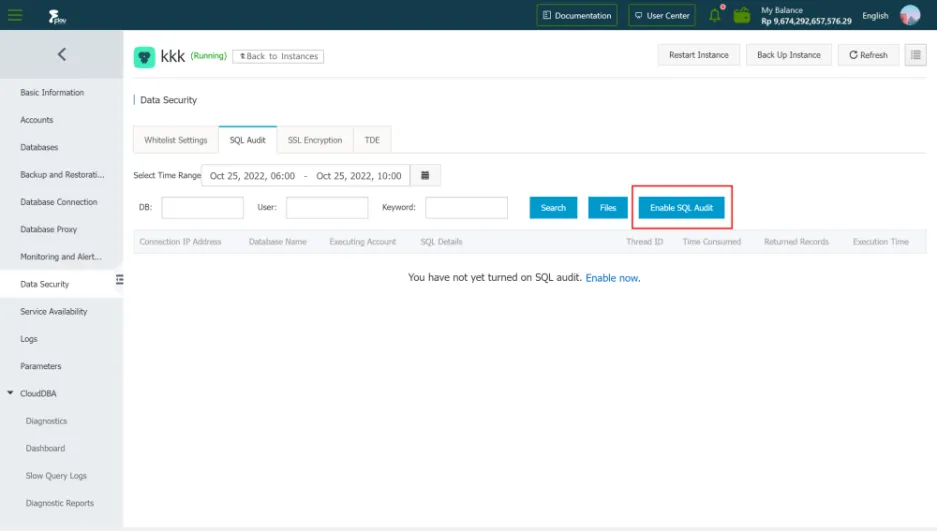Click Connection IP Address column header
The width and height of the screenshot is (937, 531).
pos(180,242)
